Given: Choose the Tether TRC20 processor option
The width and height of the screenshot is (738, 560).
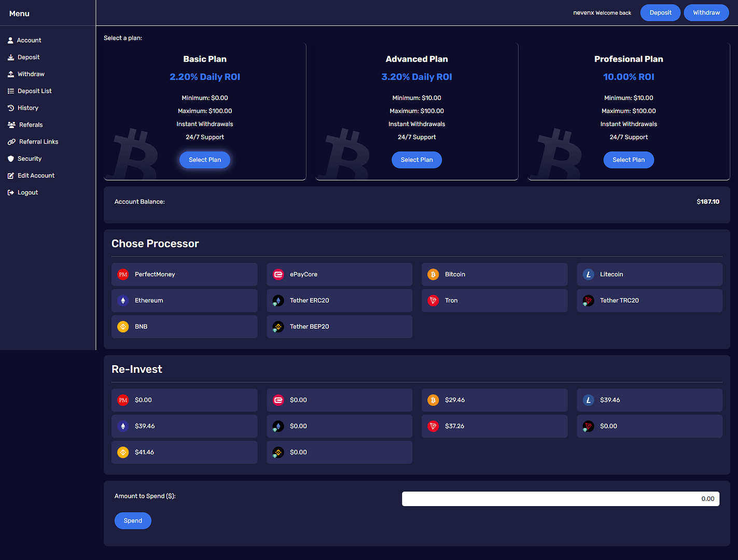Looking at the screenshot, I should click(x=649, y=300).
